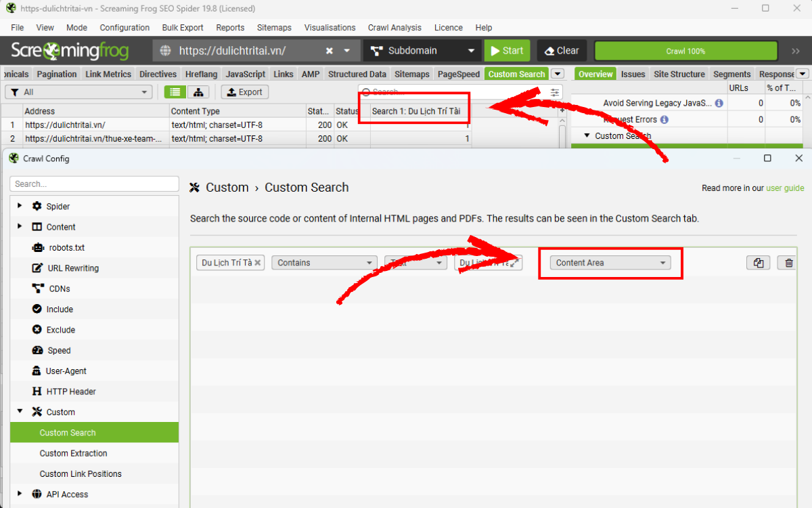Click info icon beside Request Errors
This screenshot has width=812, height=508.
click(664, 120)
